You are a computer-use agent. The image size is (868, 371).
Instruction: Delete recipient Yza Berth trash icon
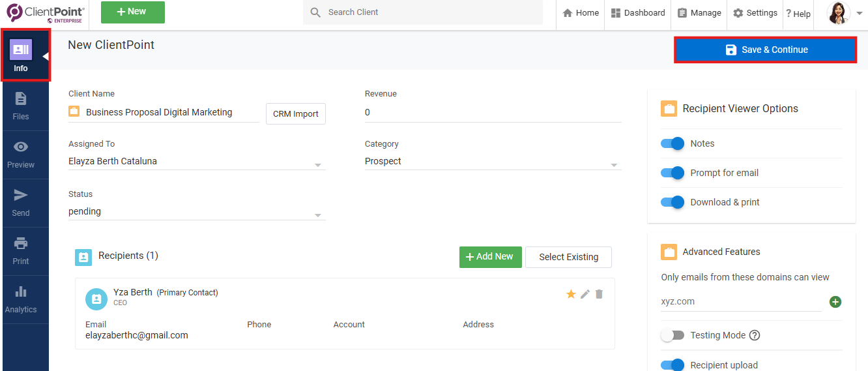coord(600,294)
